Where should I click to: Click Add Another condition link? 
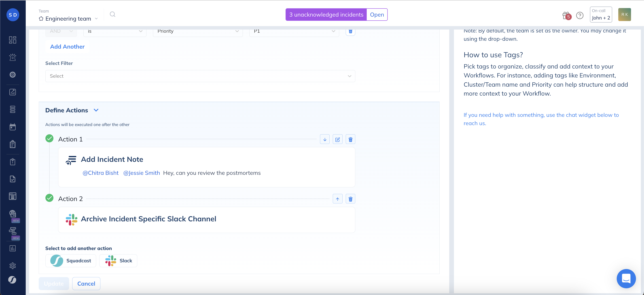67,47
